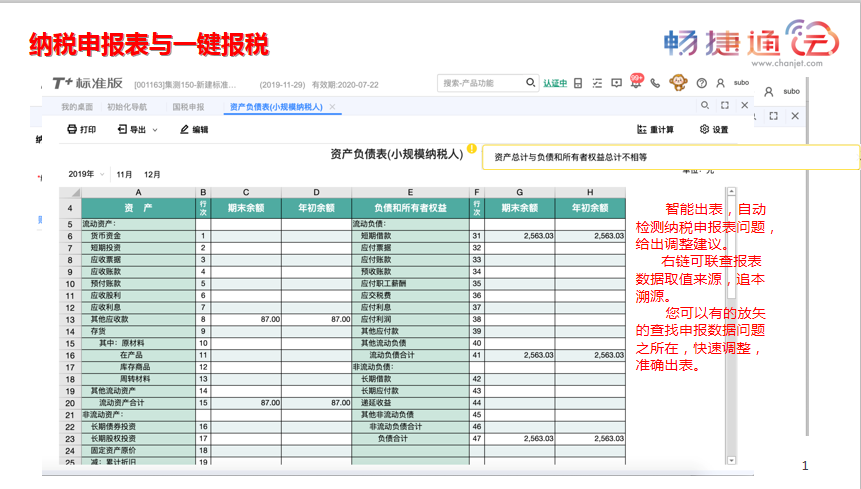Image resolution: width=861 pixels, height=489 pixels.
Task: Click the 打印 print button
Action: click(81, 130)
